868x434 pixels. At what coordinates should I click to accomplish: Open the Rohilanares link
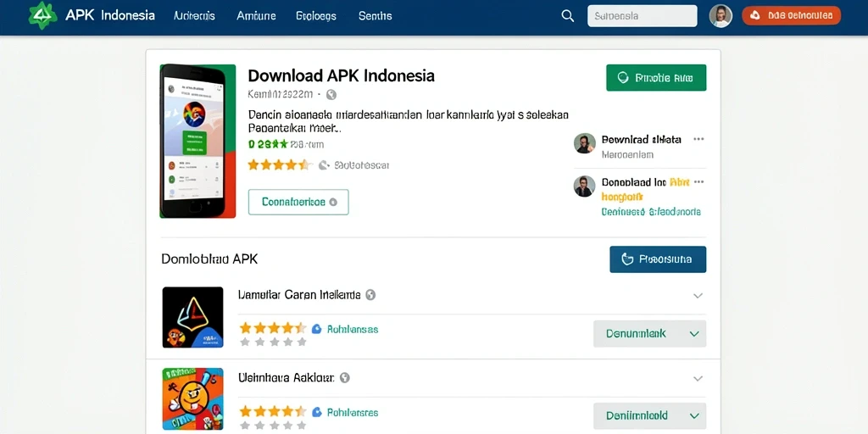point(353,413)
